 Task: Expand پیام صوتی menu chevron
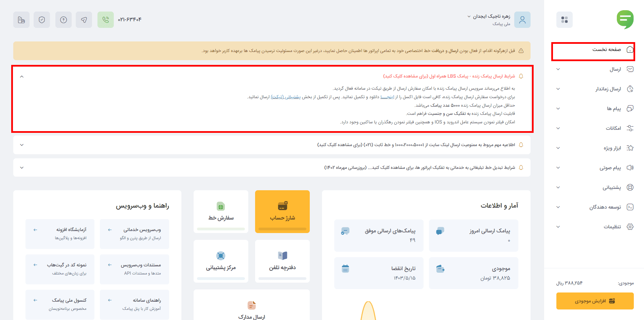558,168
